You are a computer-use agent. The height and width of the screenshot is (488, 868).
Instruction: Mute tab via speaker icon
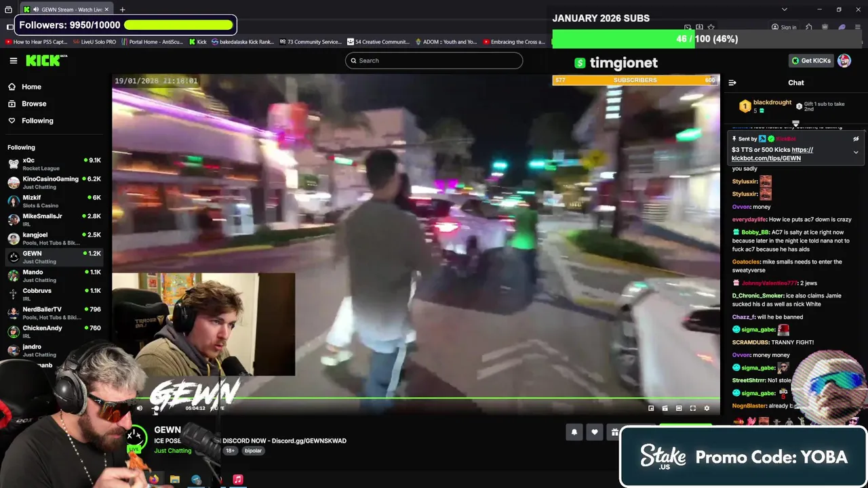pos(35,9)
